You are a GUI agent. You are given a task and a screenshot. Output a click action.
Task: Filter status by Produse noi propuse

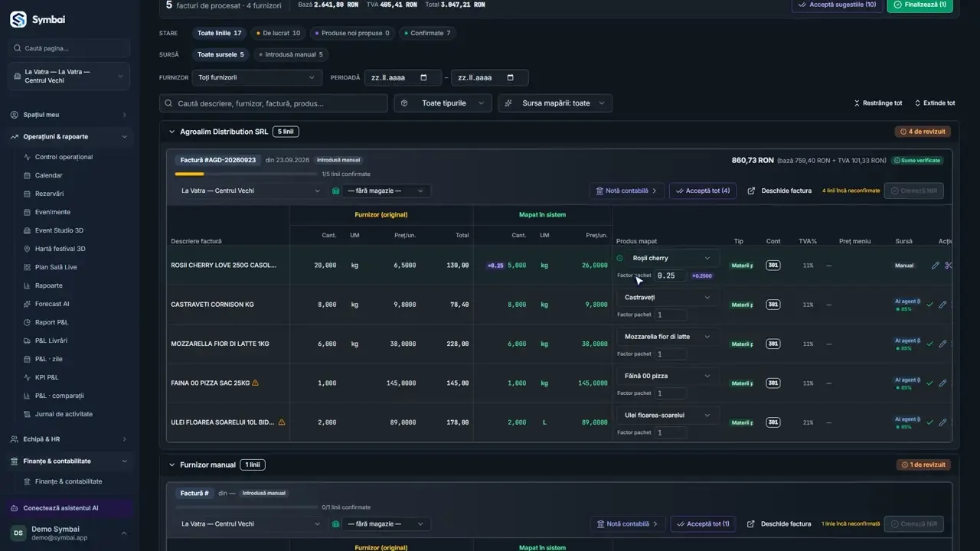(352, 33)
